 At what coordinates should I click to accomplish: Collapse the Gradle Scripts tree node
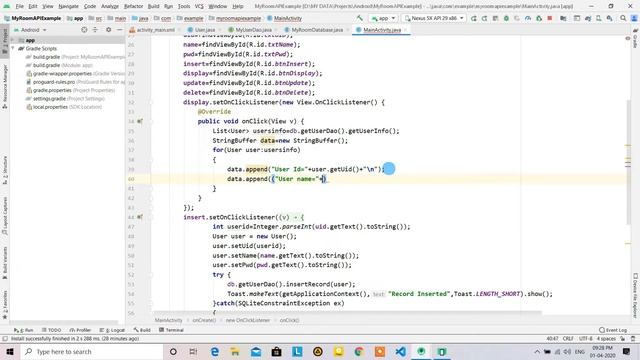[13, 49]
